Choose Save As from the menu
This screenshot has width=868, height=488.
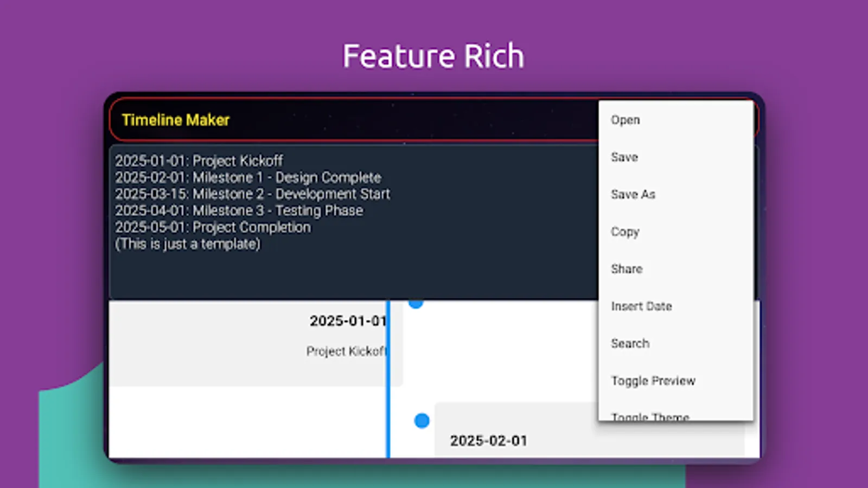tap(633, 194)
